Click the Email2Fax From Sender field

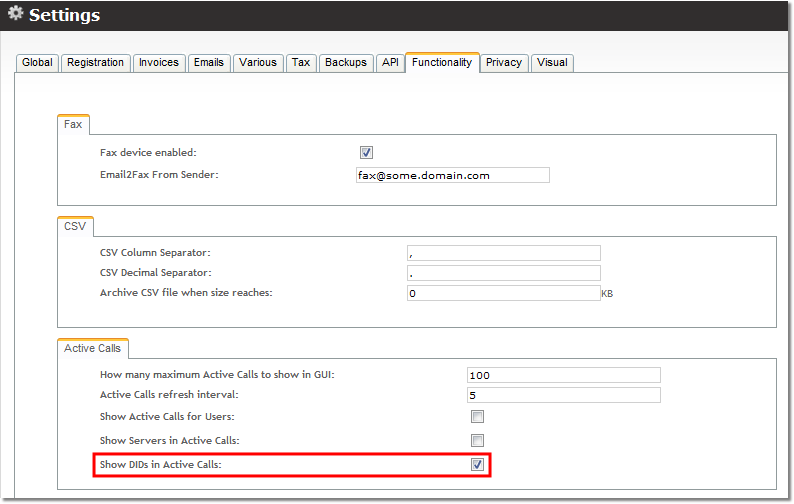(452, 175)
